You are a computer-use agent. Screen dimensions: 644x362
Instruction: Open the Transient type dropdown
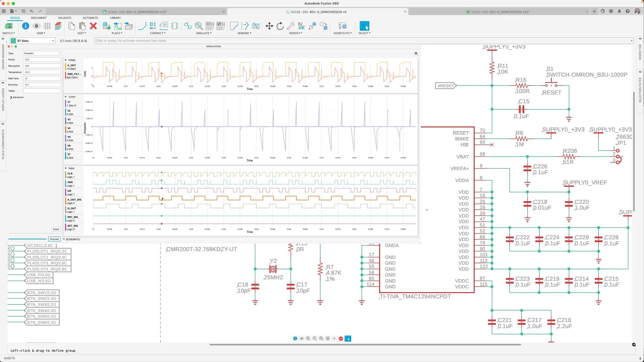(x=42, y=53)
